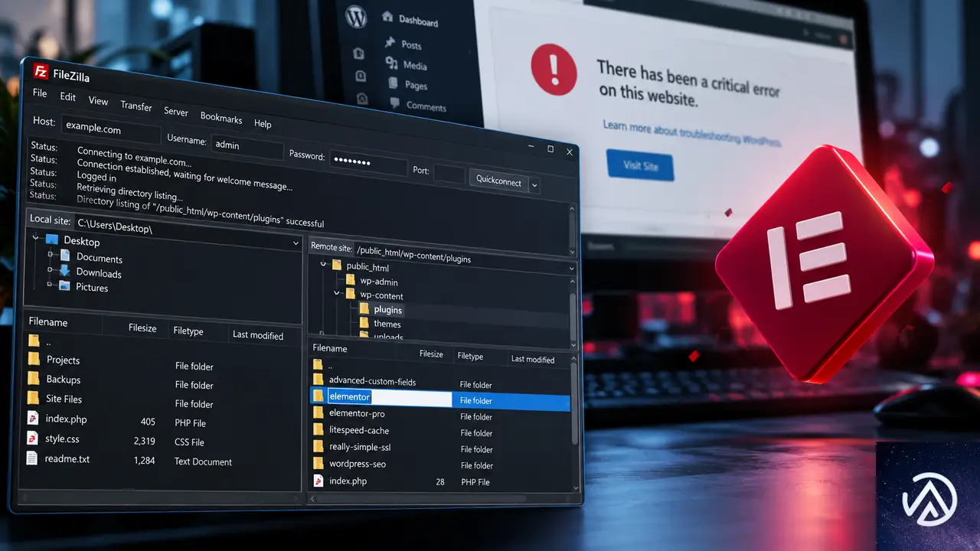Click the readme.txt file icon
This screenshot has width=980, height=551.
(32, 458)
